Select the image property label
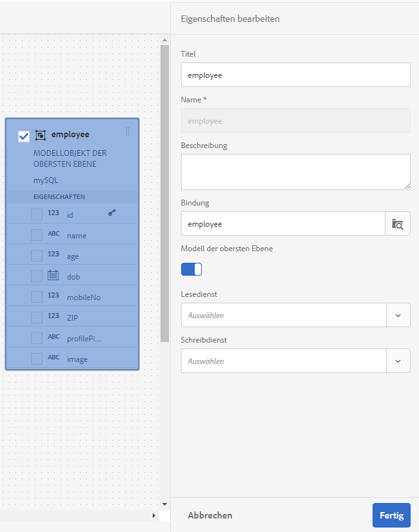The height and width of the screenshot is (532, 419). (77, 359)
